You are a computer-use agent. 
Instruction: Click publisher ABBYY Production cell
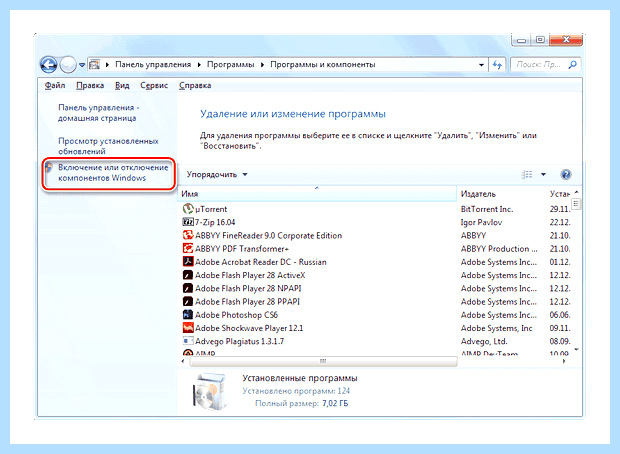coord(499,249)
